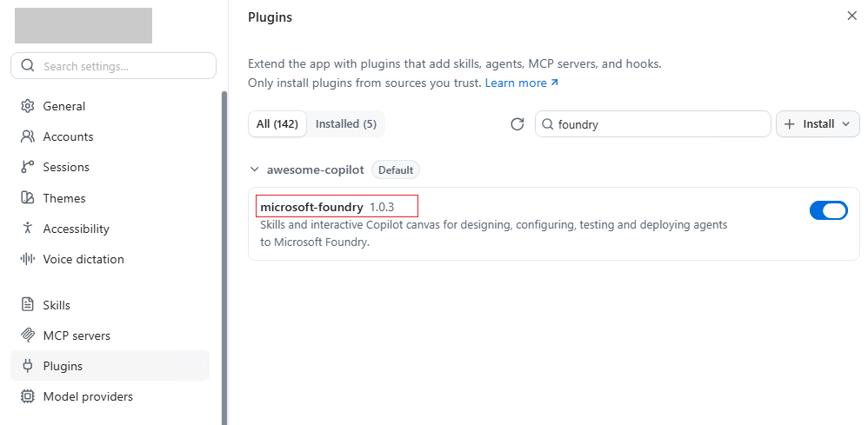Click the General gear icon
Image resolution: width=868 pixels, height=425 pixels.
tap(27, 106)
